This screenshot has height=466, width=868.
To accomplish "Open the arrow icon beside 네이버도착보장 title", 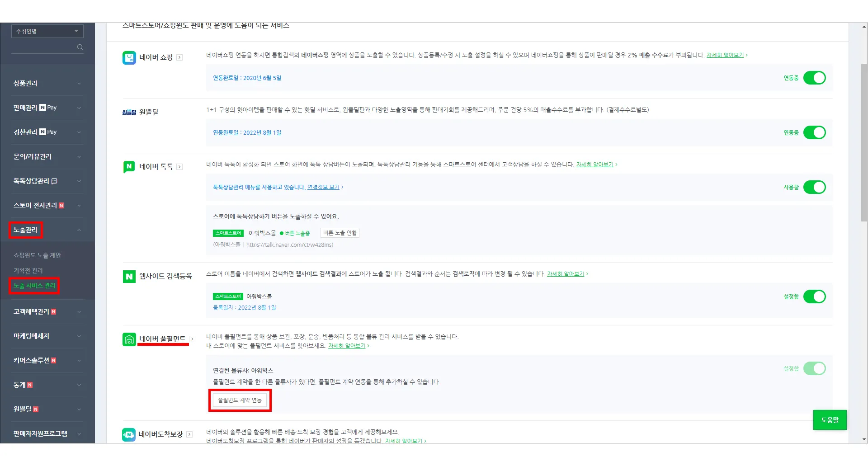I will point(189,434).
